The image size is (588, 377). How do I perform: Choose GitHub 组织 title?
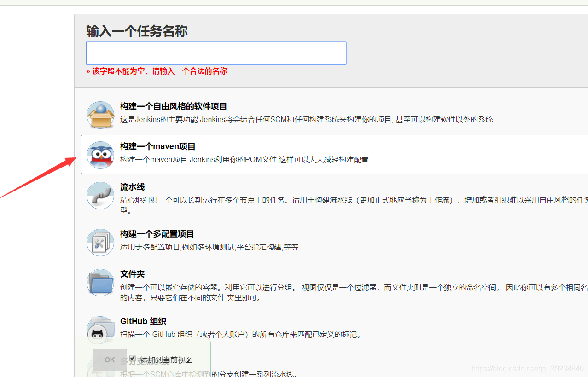coord(143,321)
